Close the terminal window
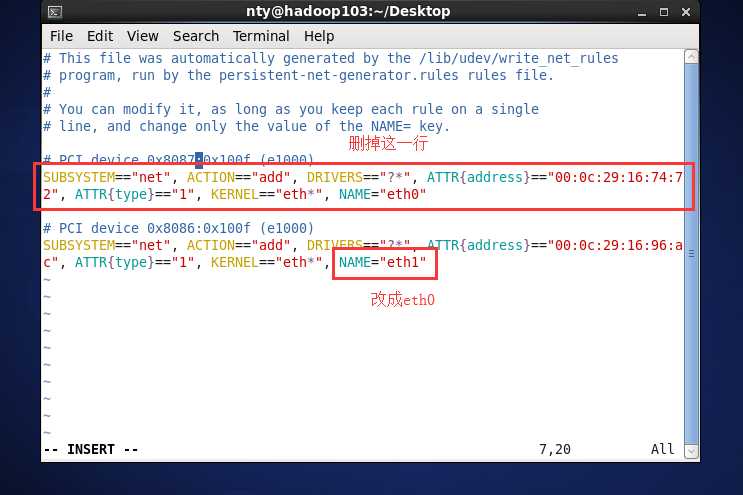This screenshot has height=495, width=743. pos(686,12)
